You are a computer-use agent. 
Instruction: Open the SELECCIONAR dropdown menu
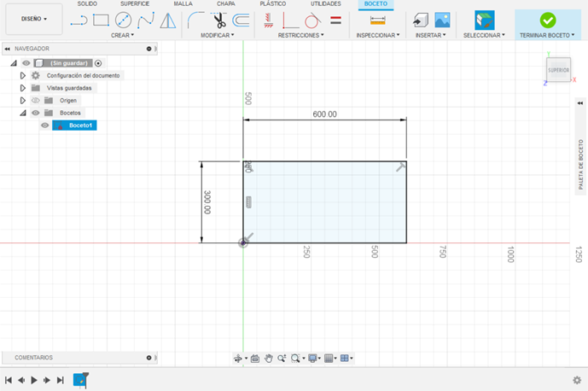pyautogui.click(x=484, y=35)
